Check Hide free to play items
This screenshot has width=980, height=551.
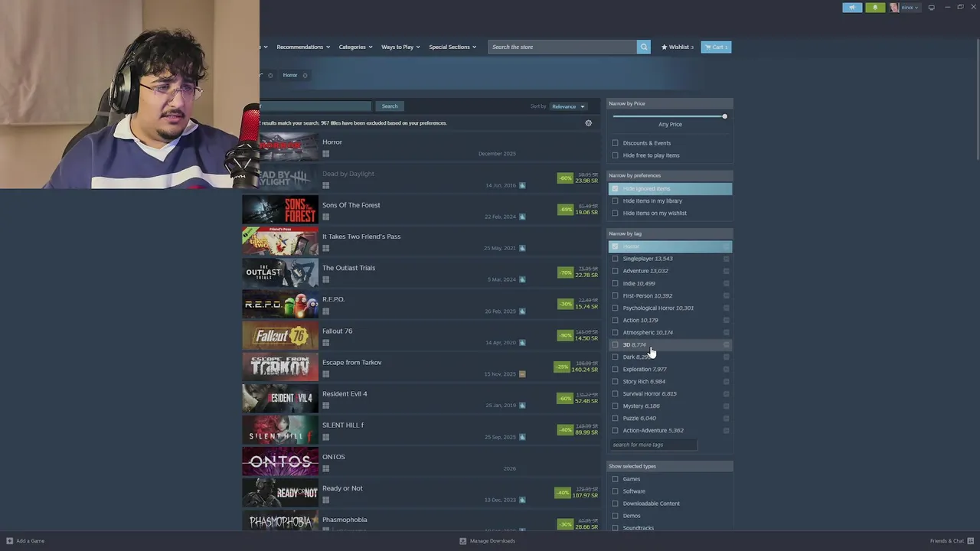coord(615,155)
